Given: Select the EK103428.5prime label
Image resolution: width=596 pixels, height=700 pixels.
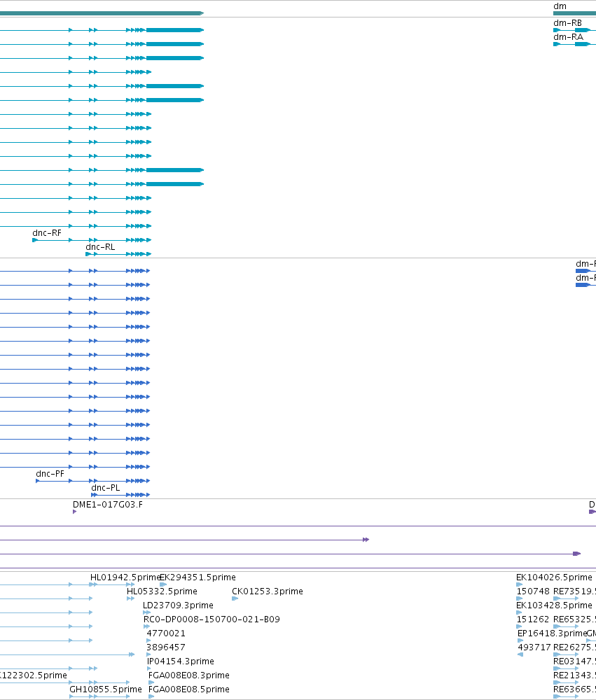Looking at the screenshot, I should click(554, 605).
